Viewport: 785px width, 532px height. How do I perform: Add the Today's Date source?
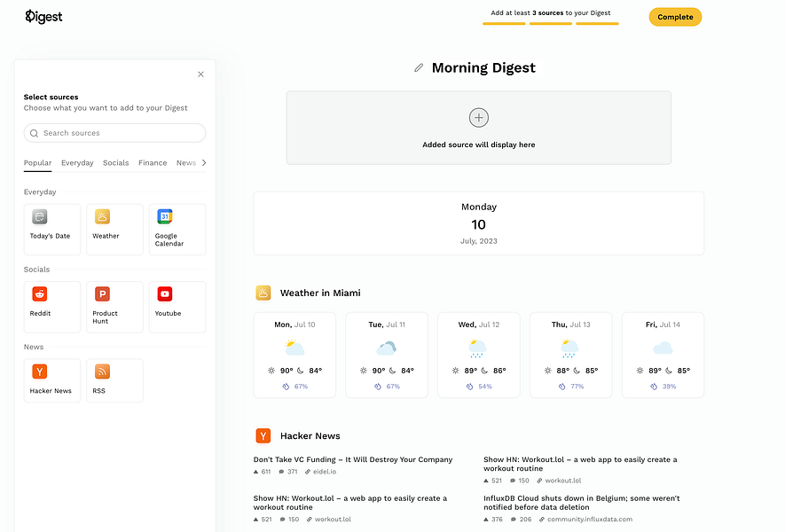(52, 230)
